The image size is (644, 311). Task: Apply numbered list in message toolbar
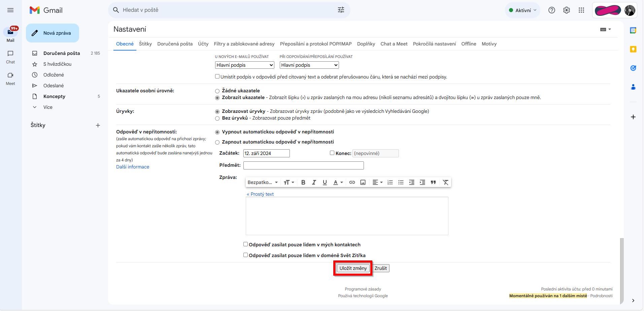point(390,182)
